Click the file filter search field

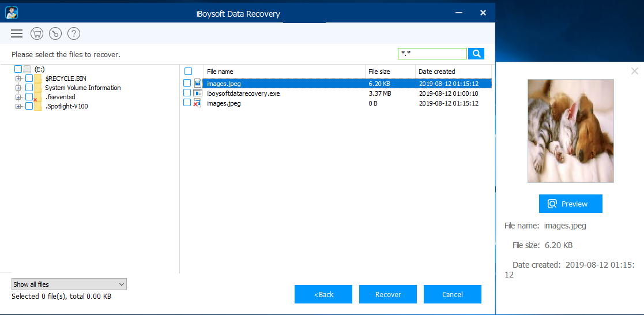tap(432, 54)
